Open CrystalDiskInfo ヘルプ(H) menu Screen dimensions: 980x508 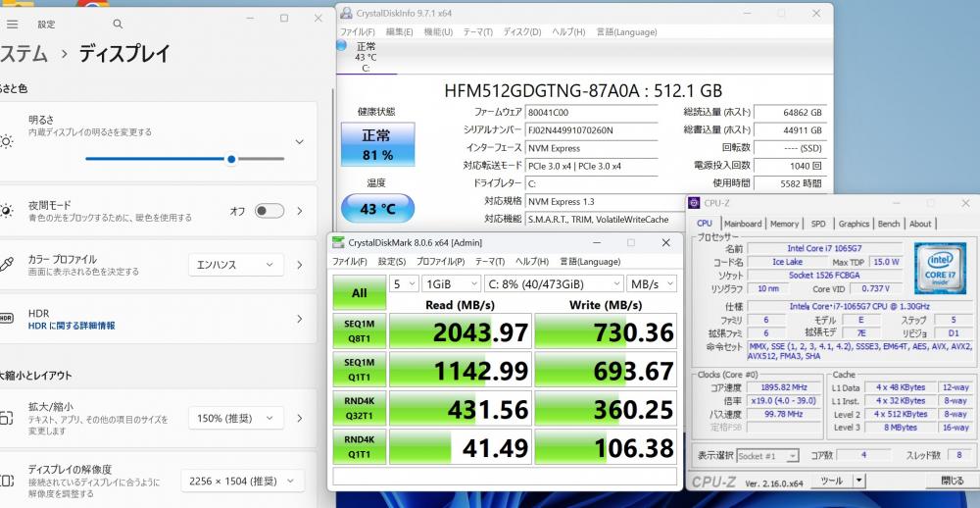(x=568, y=32)
